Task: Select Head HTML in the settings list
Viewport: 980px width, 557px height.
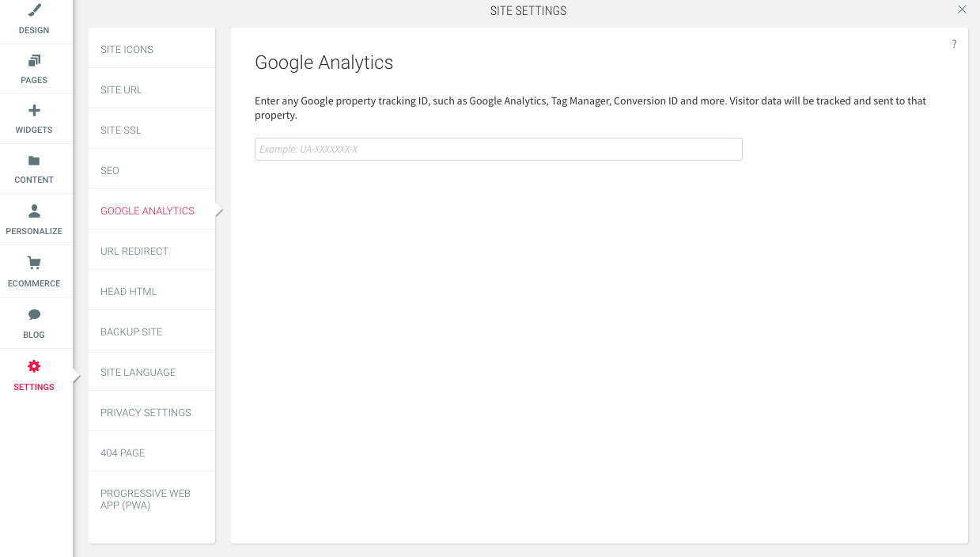Action: (x=152, y=291)
